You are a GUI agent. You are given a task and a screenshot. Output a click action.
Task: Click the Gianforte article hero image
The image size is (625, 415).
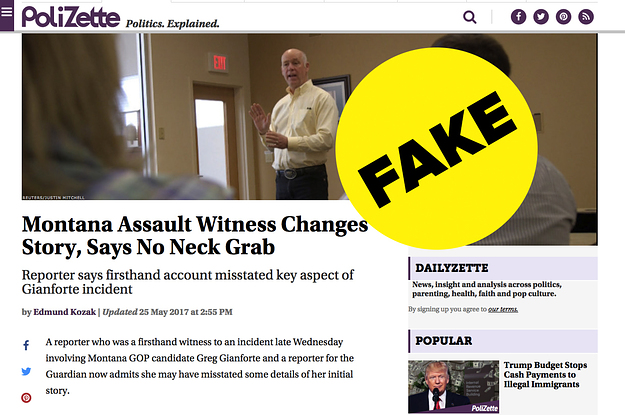tap(179, 116)
